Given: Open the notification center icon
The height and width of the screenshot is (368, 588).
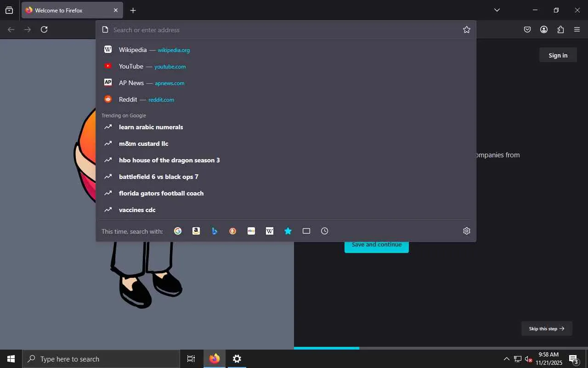Looking at the screenshot, I should click(x=574, y=359).
